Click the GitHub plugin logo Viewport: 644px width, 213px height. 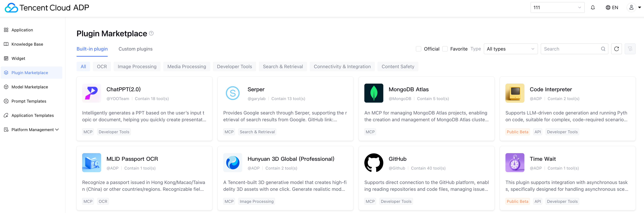(373, 163)
